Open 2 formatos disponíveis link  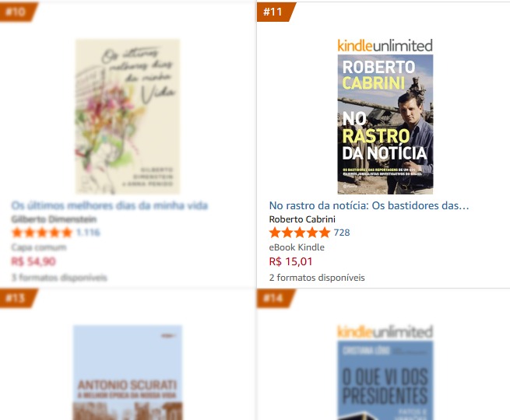317,278
